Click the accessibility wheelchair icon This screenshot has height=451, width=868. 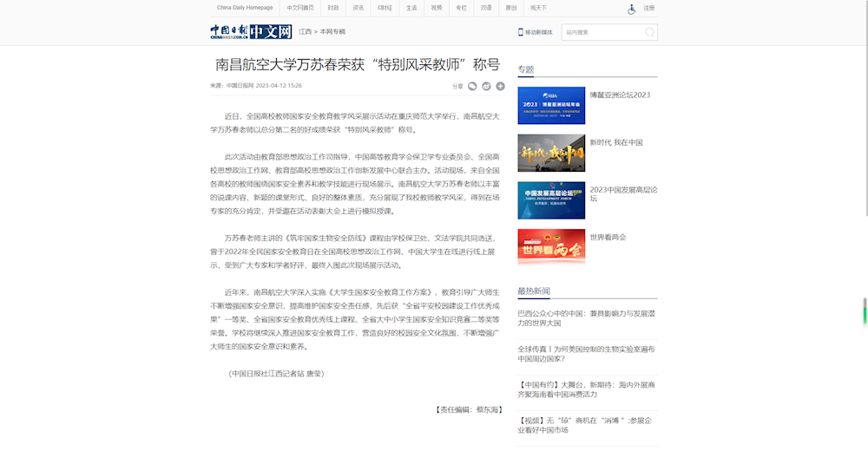click(x=632, y=9)
